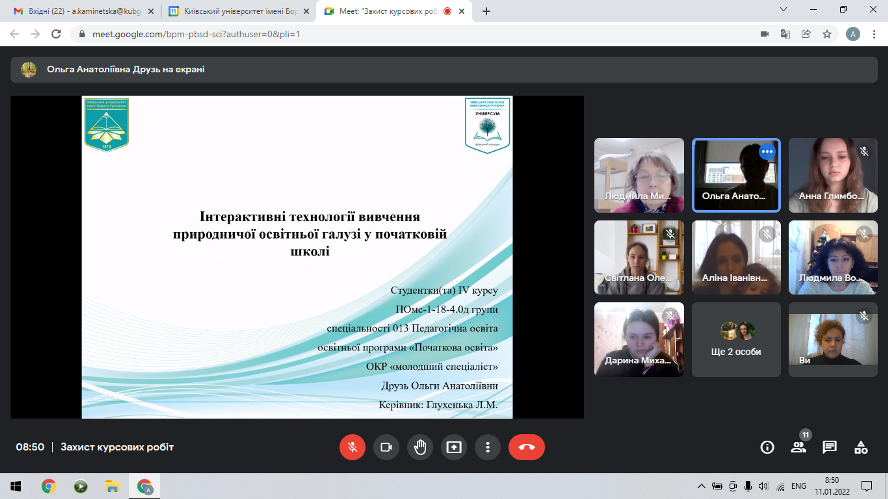This screenshot has width=888, height=499.
Task: Click the presented slide in main view
Action: pyautogui.click(x=297, y=257)
